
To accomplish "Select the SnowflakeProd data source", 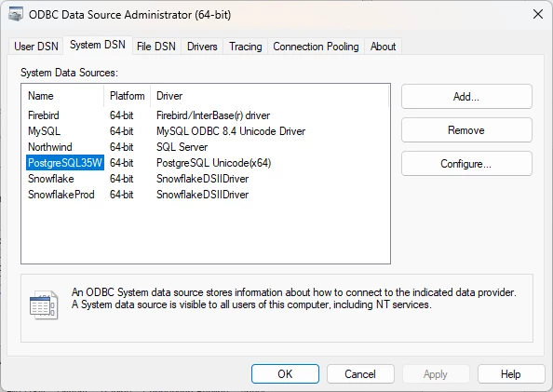I will pyautogui.click(x=61, y=195).
